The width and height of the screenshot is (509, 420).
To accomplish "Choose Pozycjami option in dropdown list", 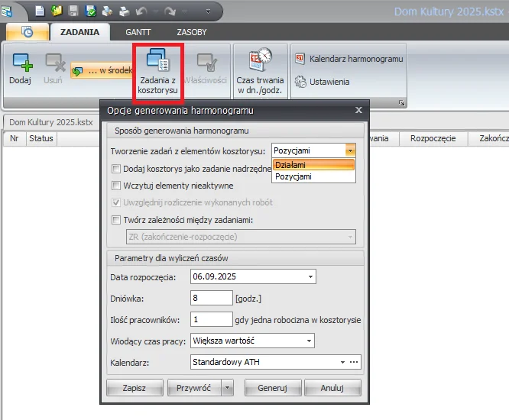I will coord(313,176).
